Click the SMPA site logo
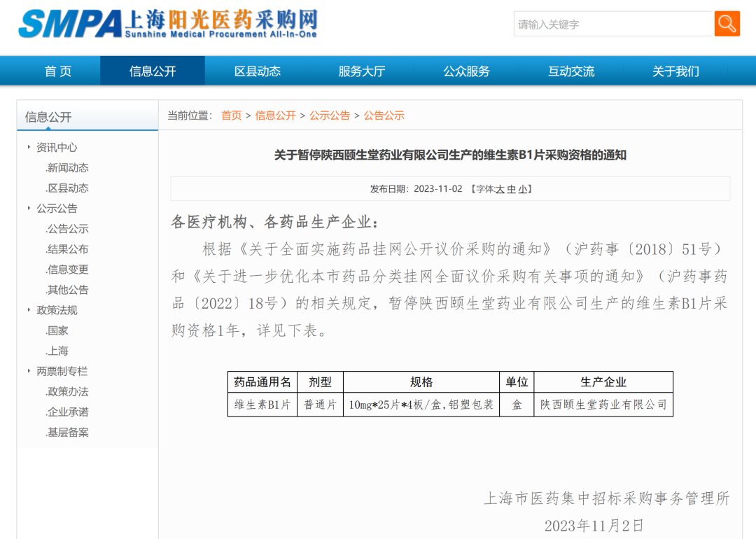 168,24
